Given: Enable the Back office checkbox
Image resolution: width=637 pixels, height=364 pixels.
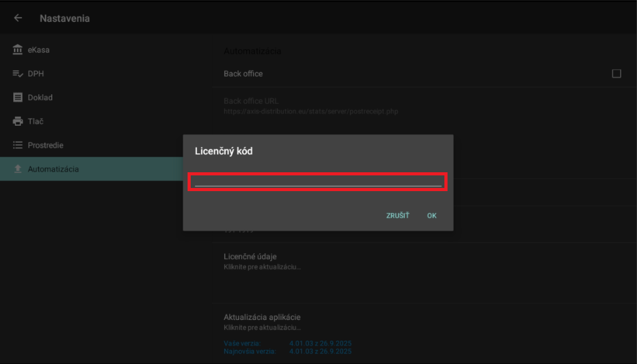Looking at the screenshot, I should [x=616, y=74].
